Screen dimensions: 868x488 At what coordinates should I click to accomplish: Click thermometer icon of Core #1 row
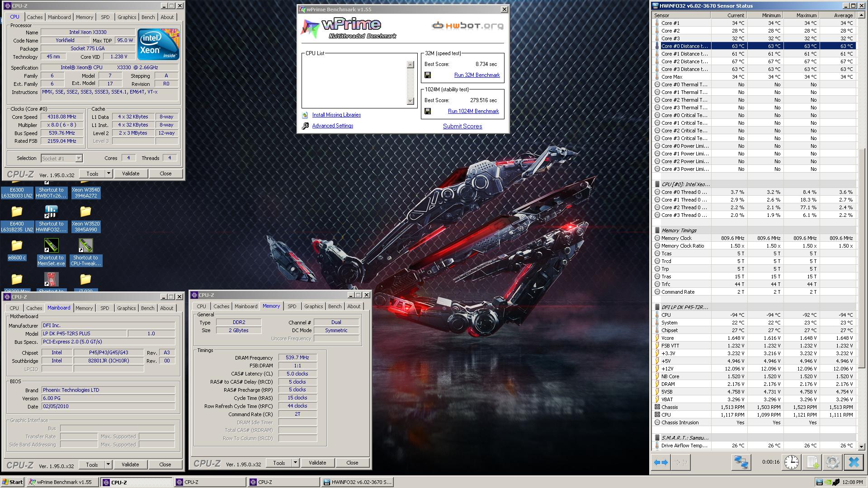(x=657, y=23)
